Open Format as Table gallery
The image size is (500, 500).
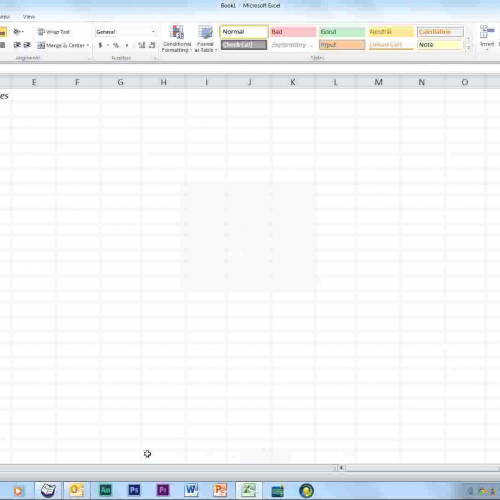coord(206,39)
